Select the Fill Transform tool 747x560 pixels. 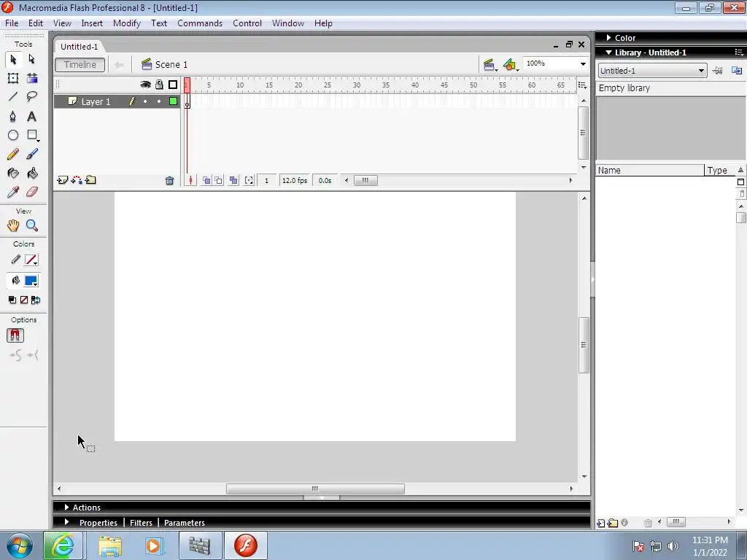point(32,78)
